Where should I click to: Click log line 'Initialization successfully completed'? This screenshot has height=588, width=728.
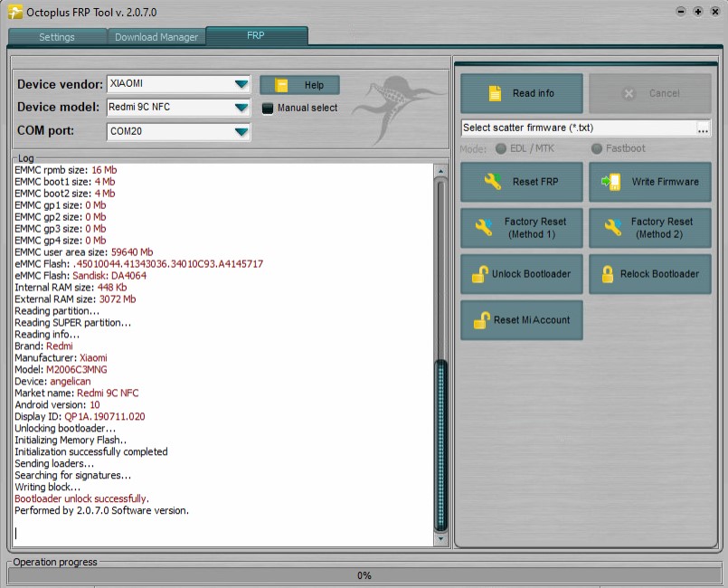pyautogui.click(x=91, y=452)
